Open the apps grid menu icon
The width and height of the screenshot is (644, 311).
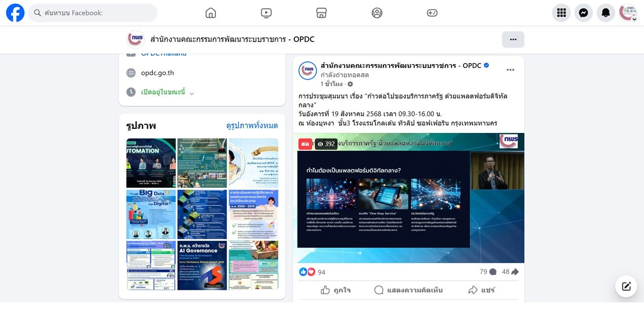click(561, 13)
